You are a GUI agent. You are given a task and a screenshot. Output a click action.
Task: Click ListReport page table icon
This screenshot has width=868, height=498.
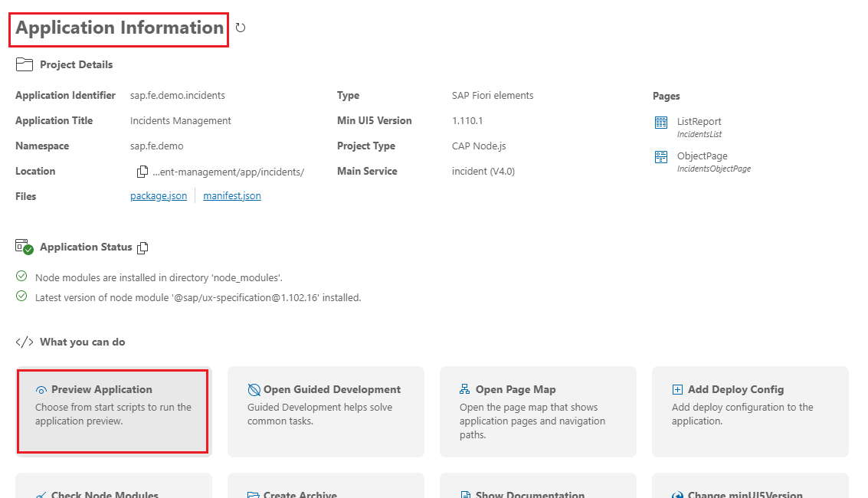coord(661,123)
